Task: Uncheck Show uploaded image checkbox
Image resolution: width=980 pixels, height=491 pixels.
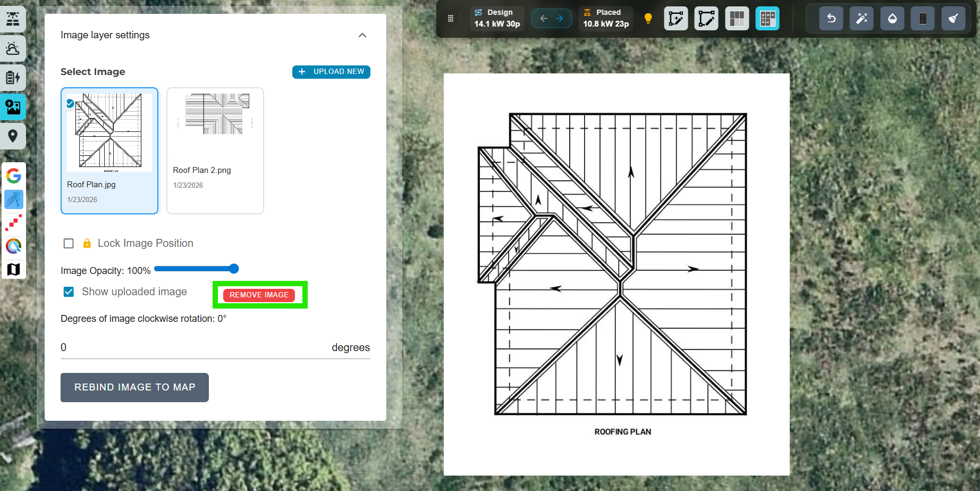Action: point(69,292)
